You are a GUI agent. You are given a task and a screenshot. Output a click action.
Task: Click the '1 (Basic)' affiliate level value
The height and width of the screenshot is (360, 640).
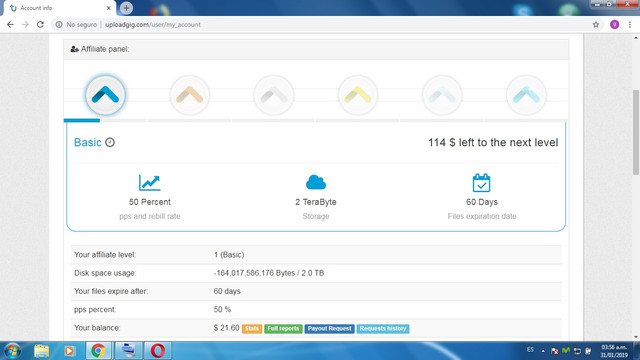[229, 255]
